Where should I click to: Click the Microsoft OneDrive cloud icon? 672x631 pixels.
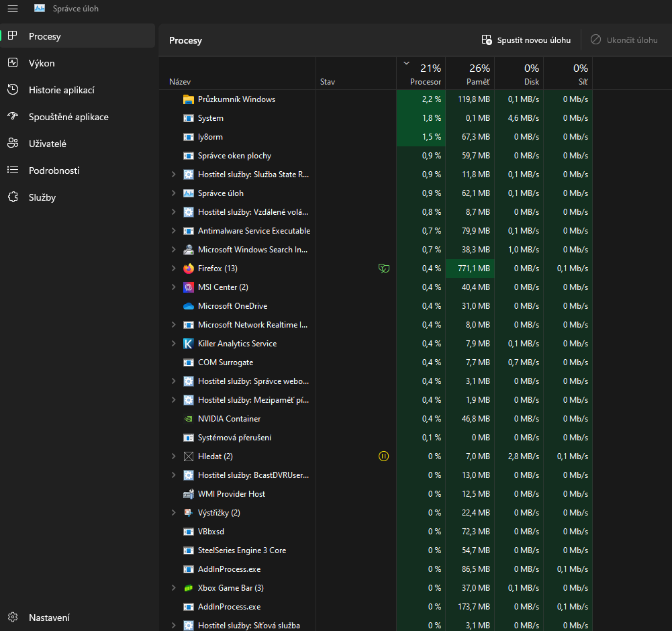coord(189,306)
